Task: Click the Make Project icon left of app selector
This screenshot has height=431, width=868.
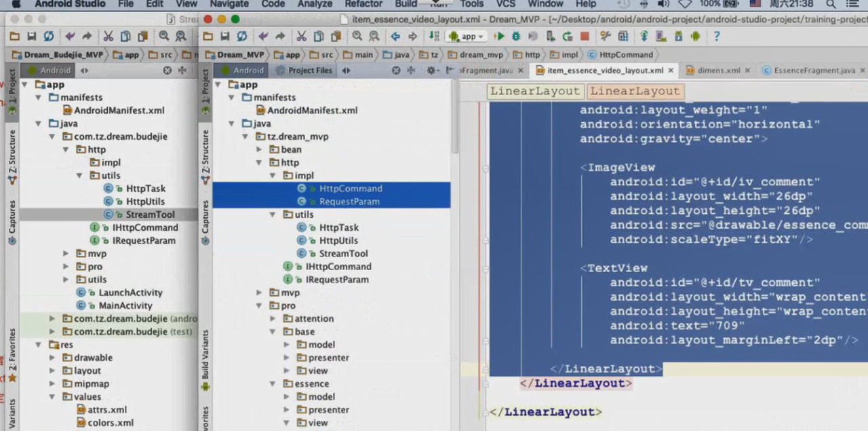Action: pyautogui.click(x=435, y=37)
